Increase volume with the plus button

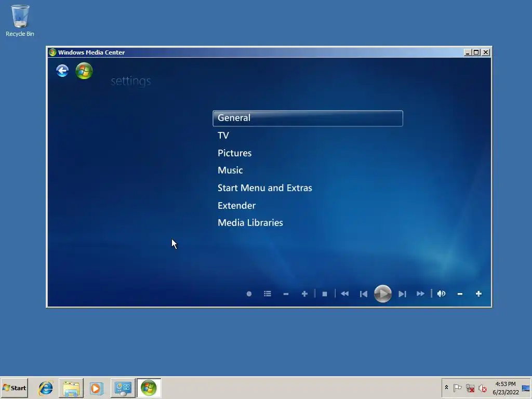click(x=478, y=294)
